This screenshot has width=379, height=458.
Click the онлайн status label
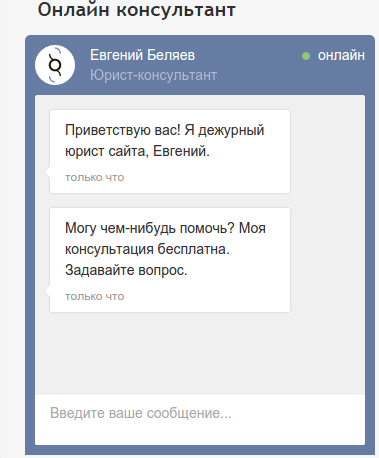341,55
